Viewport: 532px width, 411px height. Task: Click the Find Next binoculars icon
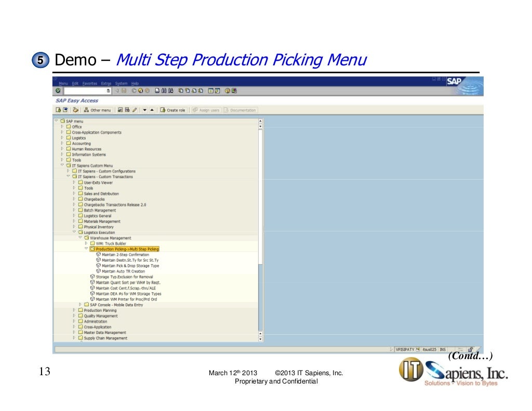pyautogui.click(x=170, y=91)
